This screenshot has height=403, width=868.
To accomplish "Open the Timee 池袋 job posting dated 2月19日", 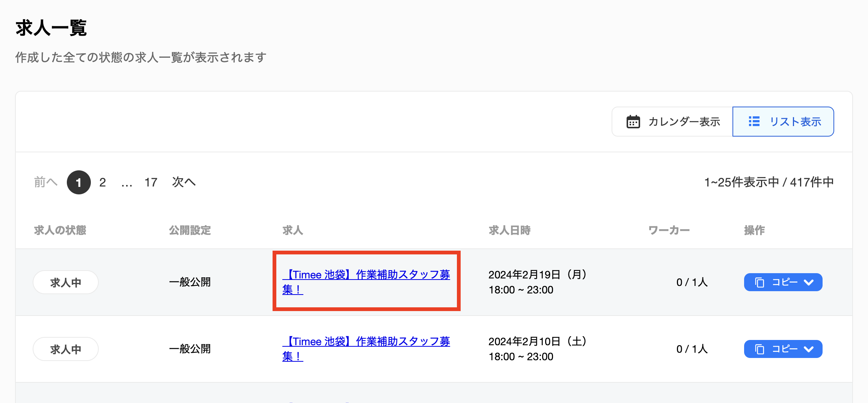I will [x=366, y=282].
